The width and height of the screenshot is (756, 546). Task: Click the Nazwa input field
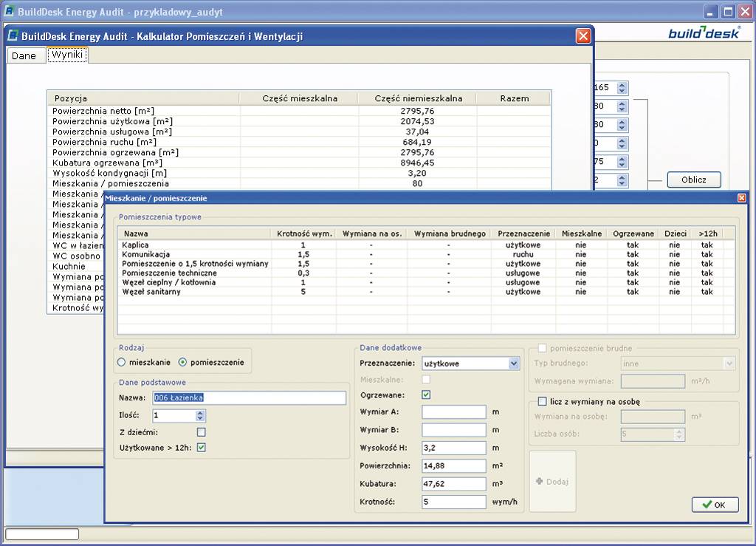(x=250, y=397)
